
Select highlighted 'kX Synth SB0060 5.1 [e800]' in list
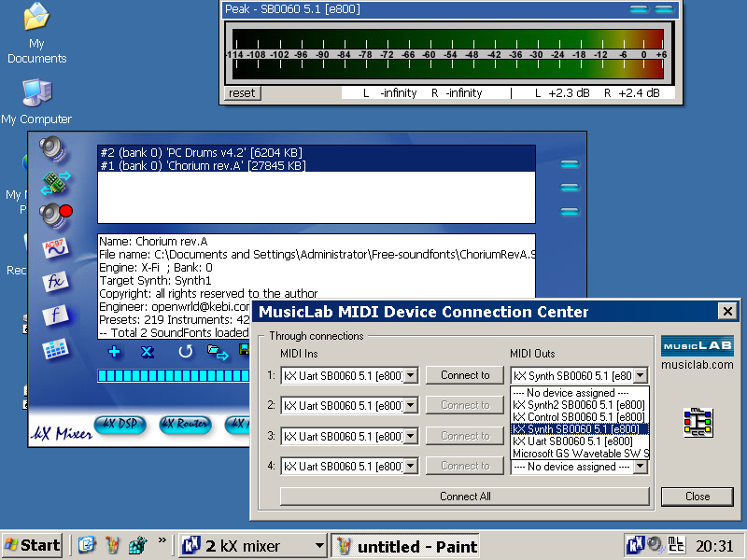[579, 429]
